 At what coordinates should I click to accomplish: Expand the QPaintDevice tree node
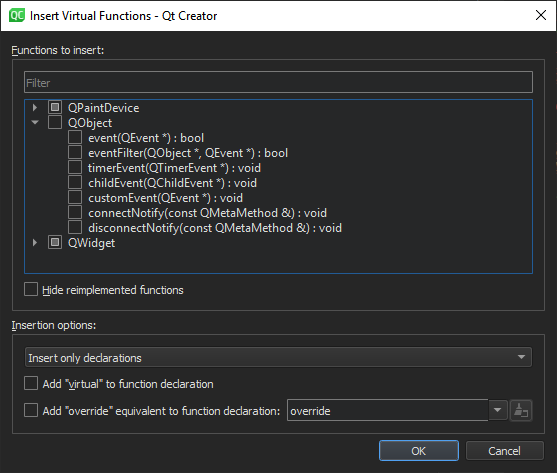pyautogui.click(x=35, y=107)
